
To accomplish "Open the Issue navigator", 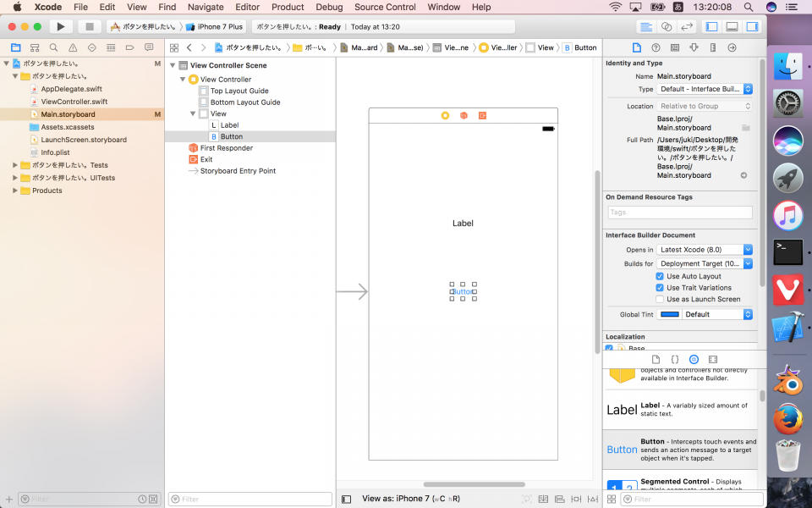I will coord(73,47).
